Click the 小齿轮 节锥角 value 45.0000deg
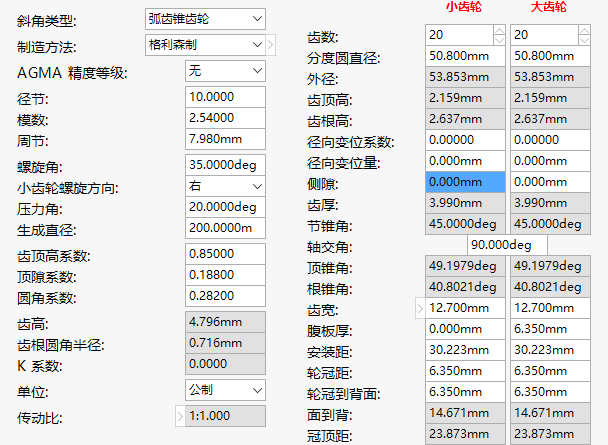Screen dimensions: 608x445 click(x=465, y=224)
